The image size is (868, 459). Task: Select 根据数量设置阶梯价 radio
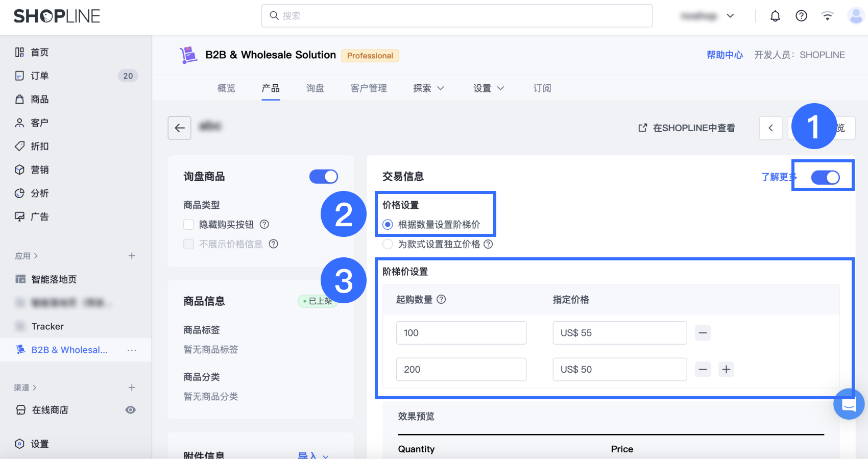[388, 225]
